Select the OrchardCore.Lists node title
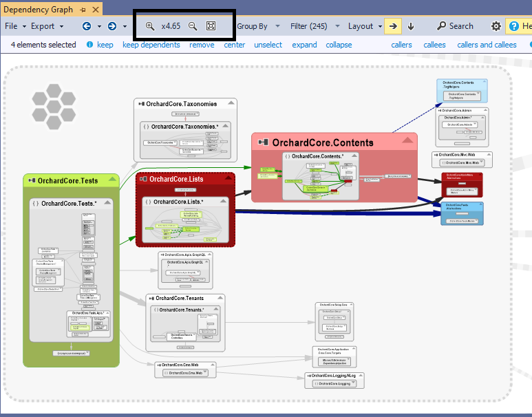532x417 pixels. [176, 179]
